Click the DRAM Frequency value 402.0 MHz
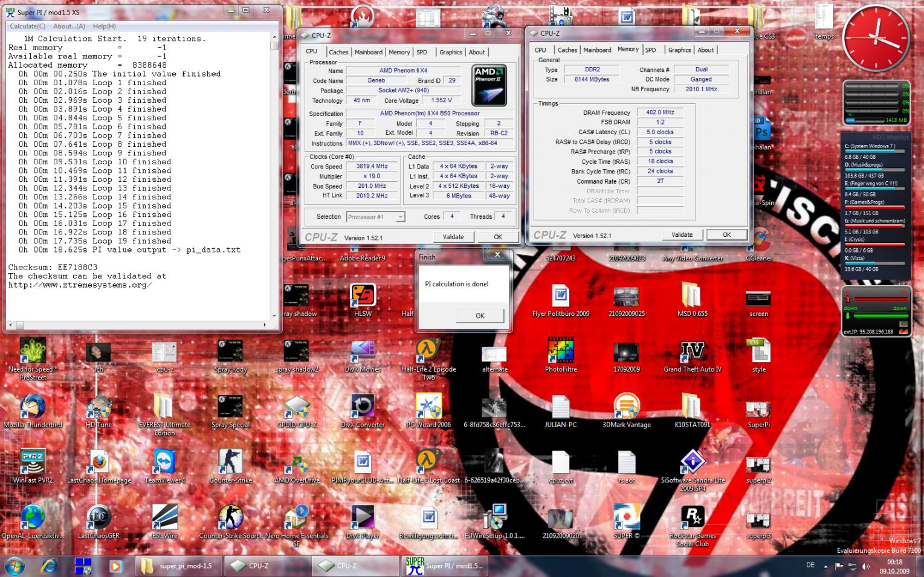This screenshot has height=577, width=924. [x=660, y=112]
